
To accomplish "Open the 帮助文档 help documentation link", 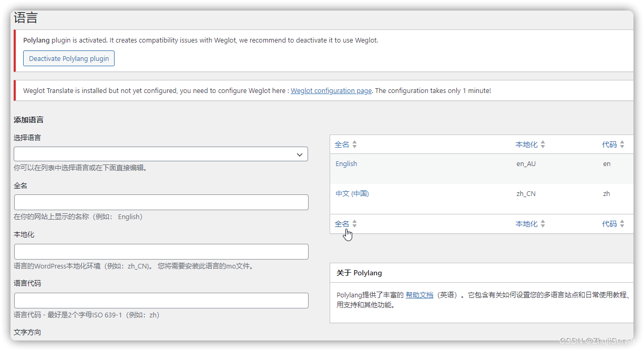I will click(420, 295).
